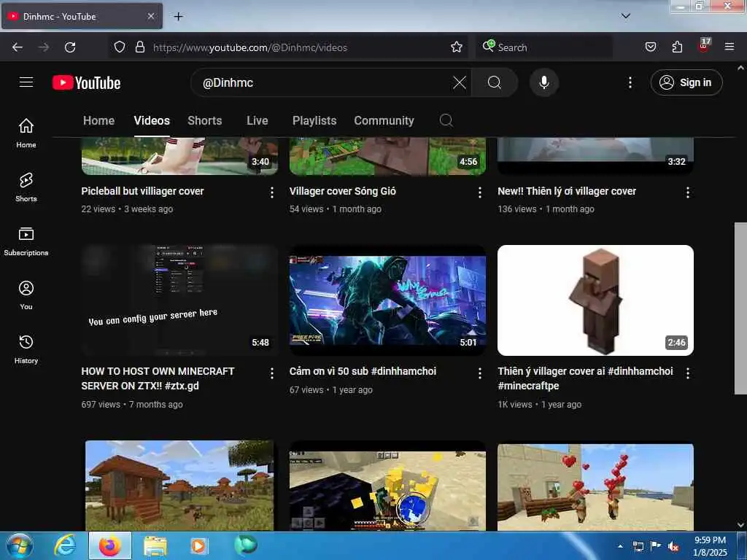Screen dimensions: 747x560
Task: Open the Playlists tab
Action: point(314,120)
